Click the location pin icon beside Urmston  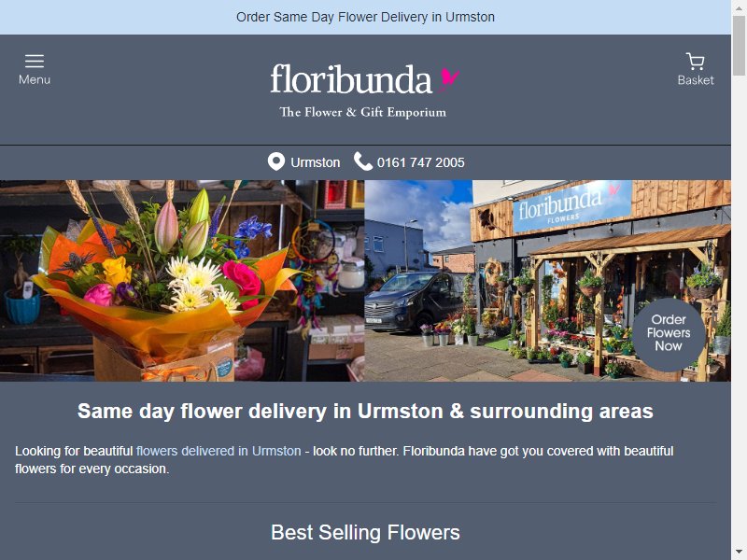[276, 161]
